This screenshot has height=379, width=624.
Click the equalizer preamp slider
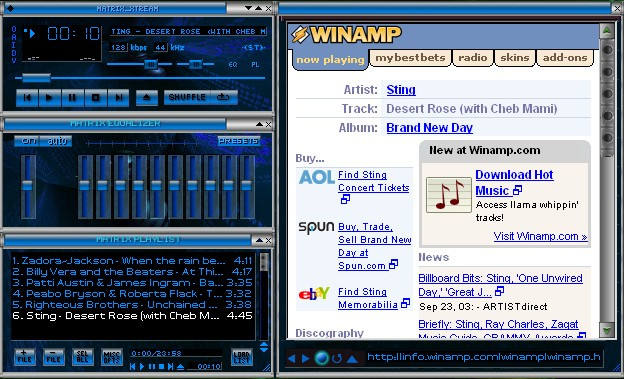click(28, 187)
